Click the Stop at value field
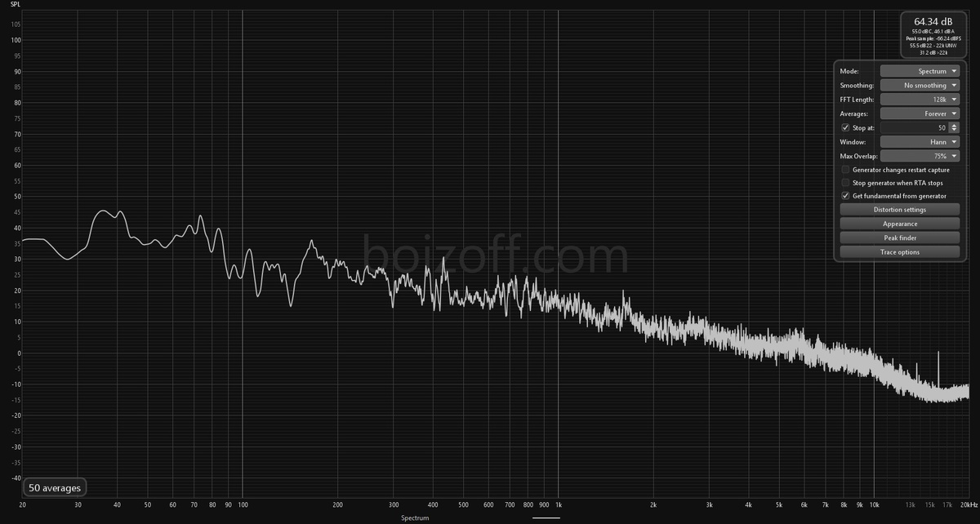Screen dimensions: 980x524 pos(914,127)
